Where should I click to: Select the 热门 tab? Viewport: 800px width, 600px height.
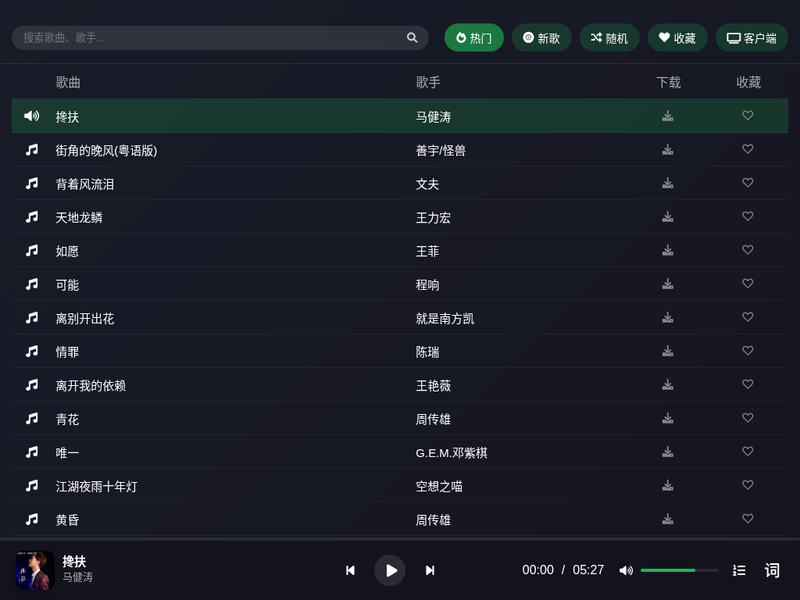point(474,38)
